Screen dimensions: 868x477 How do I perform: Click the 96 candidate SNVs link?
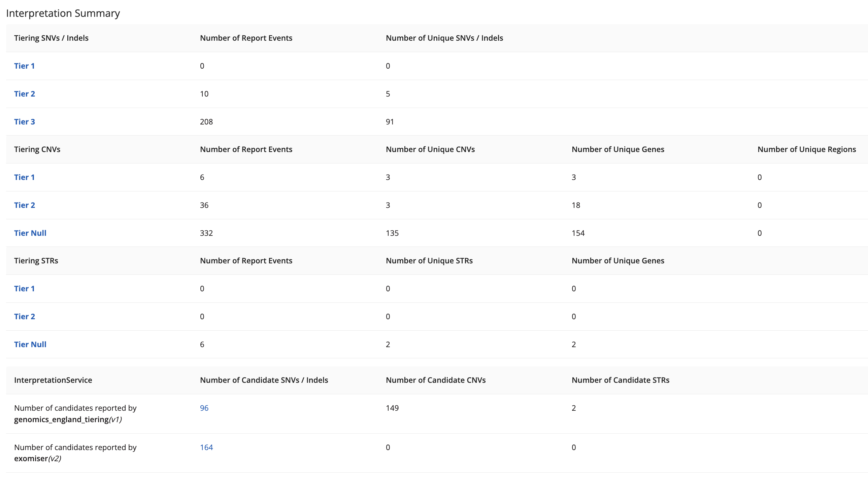coord(204,408)
